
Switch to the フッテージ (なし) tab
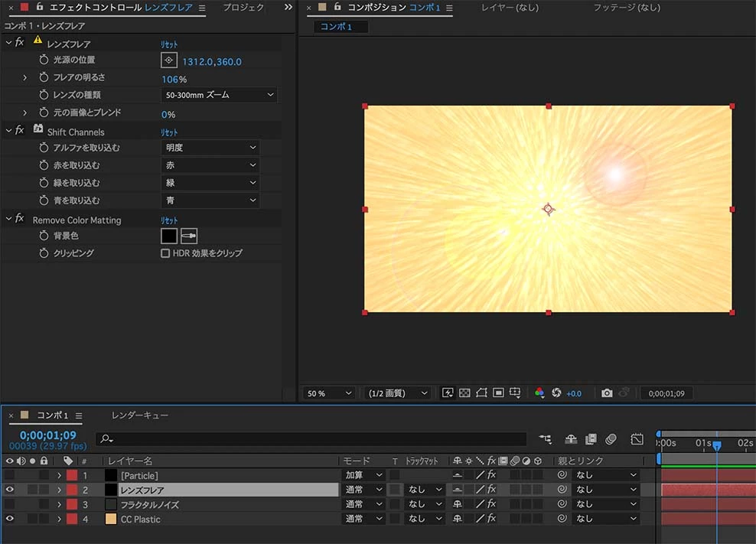[x=627, y=7]
